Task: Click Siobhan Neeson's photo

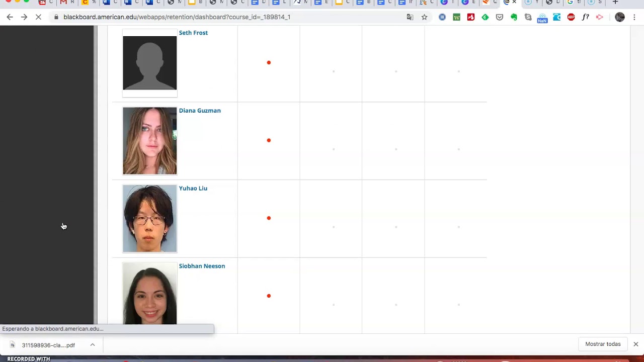Action: coord(150,294)
